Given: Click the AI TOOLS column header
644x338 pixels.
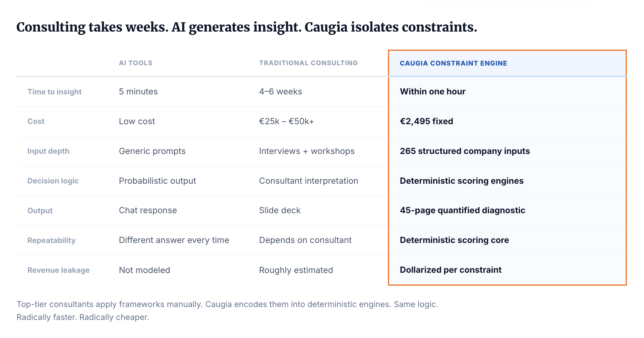Looking at the screenshot, I should coord(135,63).
